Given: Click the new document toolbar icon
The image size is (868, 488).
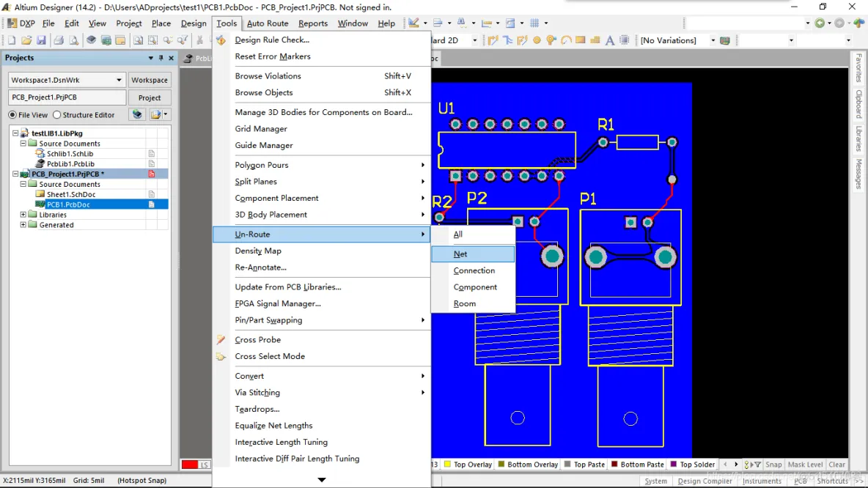Looking at the screenshot, I should point(12,40).
